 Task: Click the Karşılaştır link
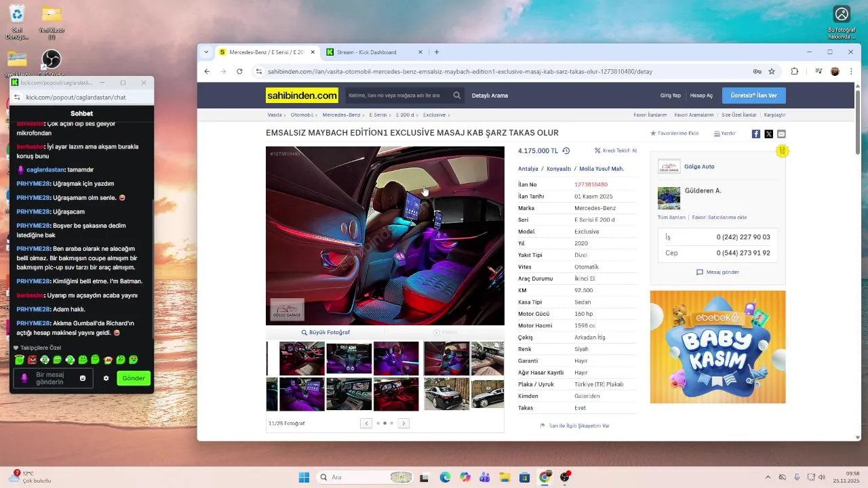tap(774, 115)
